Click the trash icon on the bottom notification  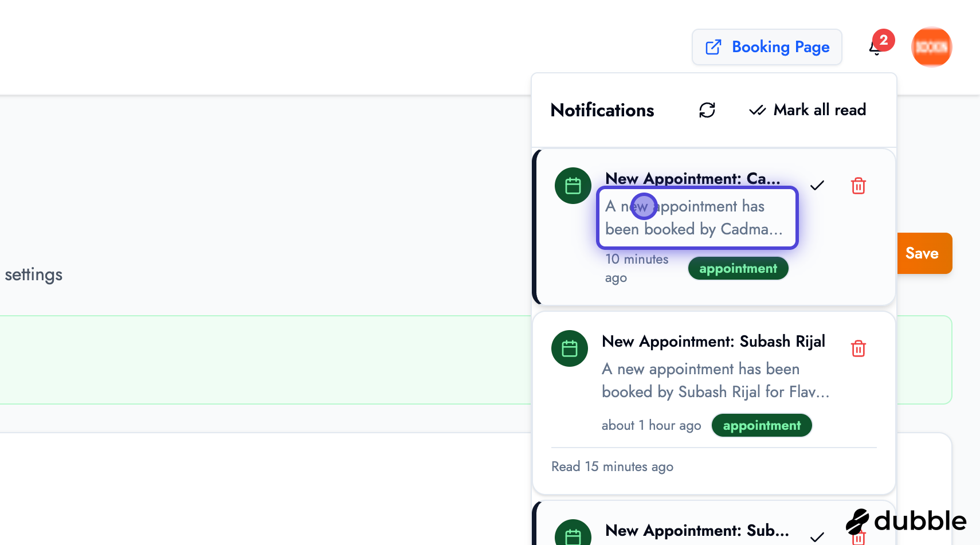coord(858,538)
